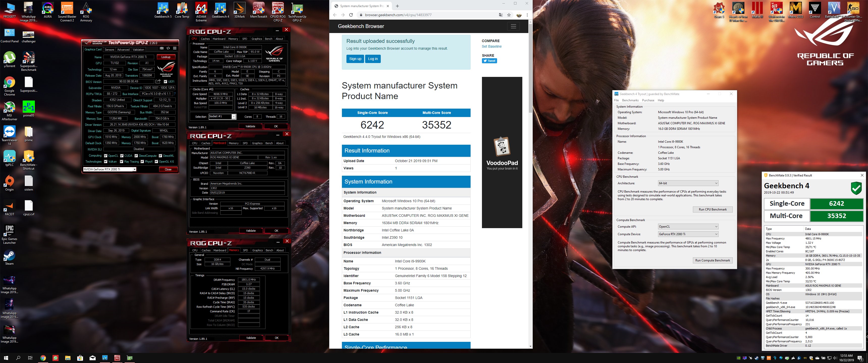
Task: Toggle the DirectCompute checkbox in GPU-Z
Action: 136,156
